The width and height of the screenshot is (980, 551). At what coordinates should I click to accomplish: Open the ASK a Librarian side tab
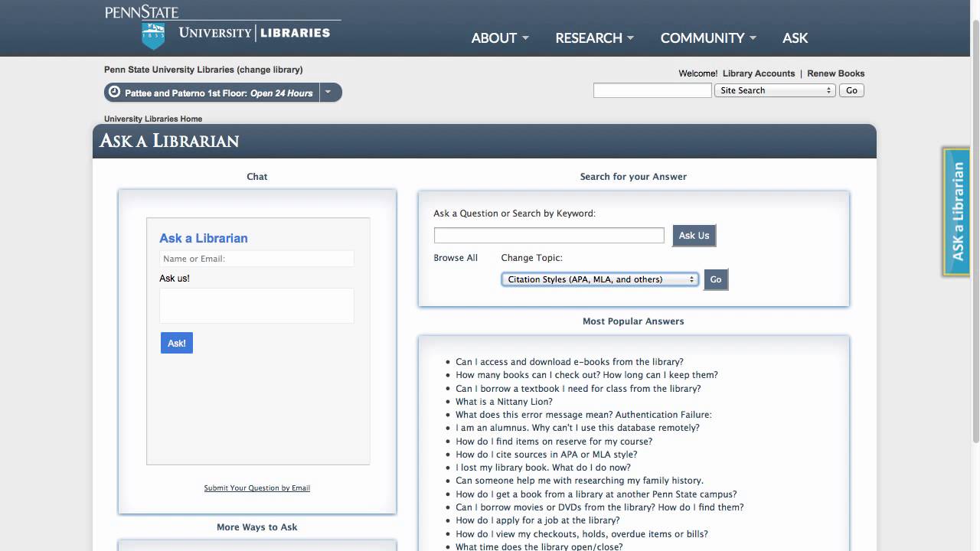pos(957,211)
